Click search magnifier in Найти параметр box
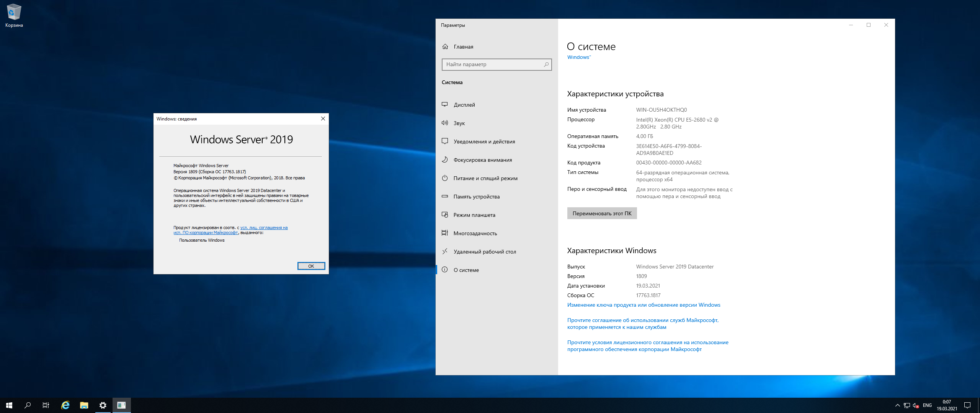The height and width of the screenshot is (413, 980). tap(546, 64)
